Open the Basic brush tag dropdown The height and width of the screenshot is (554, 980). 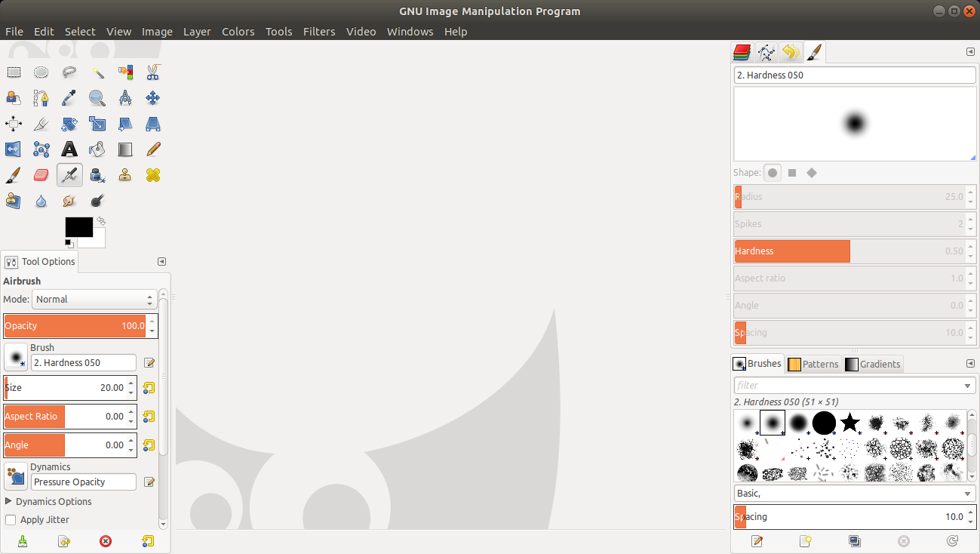(x=854, y=494)
